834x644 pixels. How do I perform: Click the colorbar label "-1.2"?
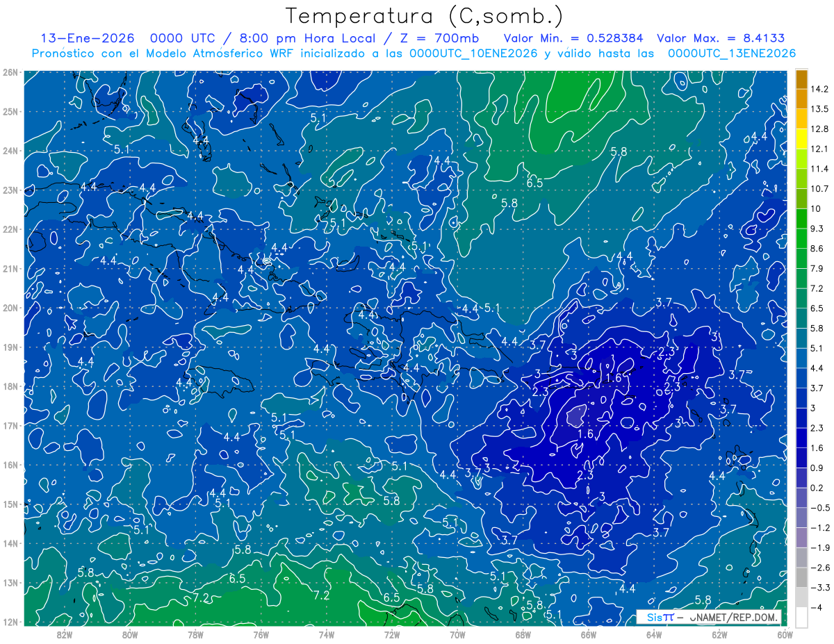820,528
